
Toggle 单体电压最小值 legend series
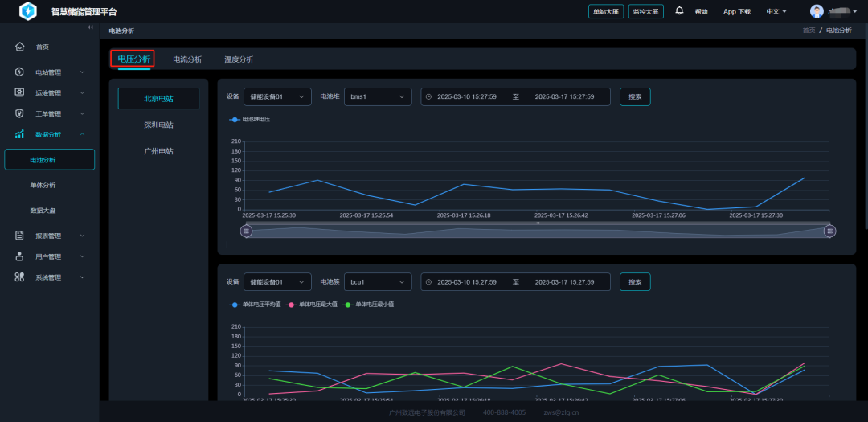coord(369,304)
